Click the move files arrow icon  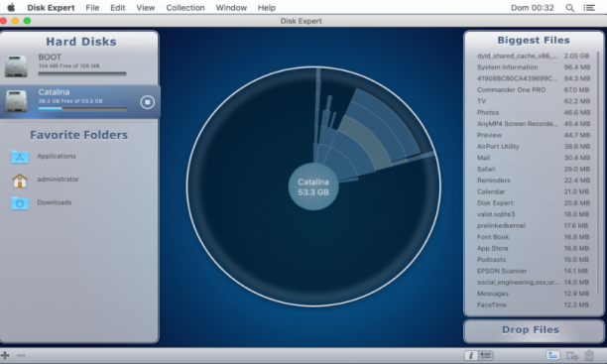(x=571, y=355)
